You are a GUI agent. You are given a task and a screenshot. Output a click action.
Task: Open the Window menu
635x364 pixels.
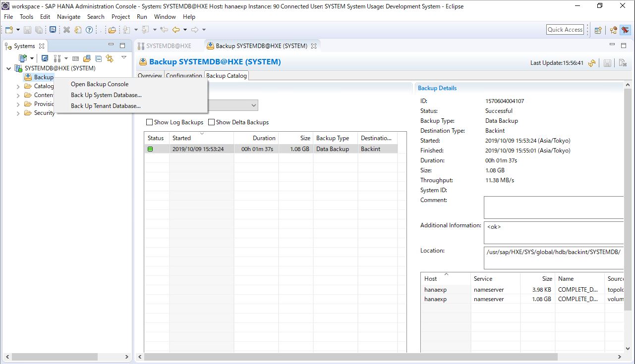pos(165,17)
